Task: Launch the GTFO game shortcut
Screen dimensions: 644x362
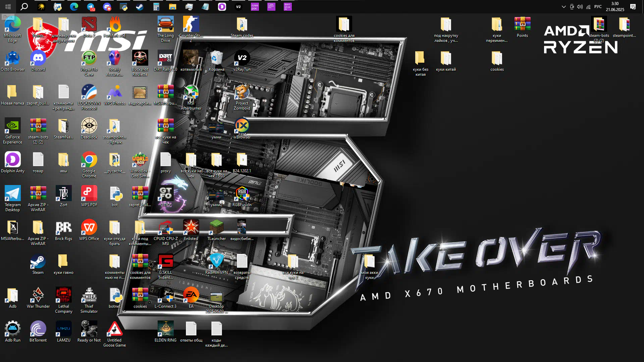Action: coord(165,196)
